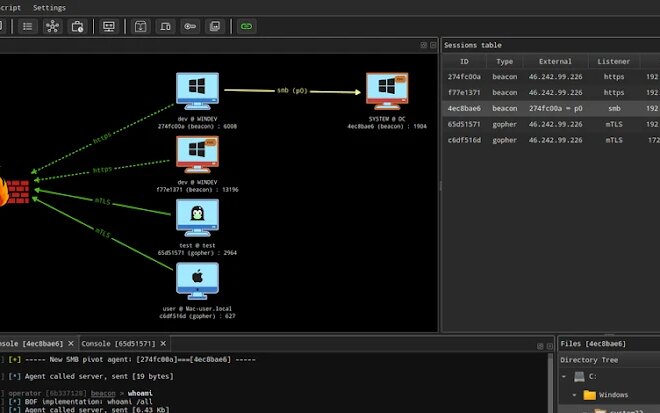This screenshot has width=660, height=413.
Task: Sort sessions by Listener column header
Action: 614,61
